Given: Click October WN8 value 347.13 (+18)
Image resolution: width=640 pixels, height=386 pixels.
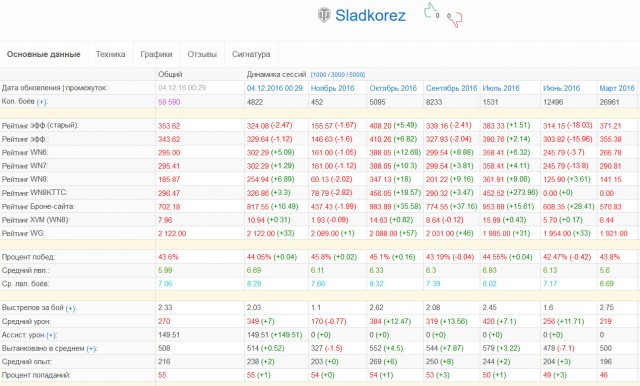Looking at the screenshot, I should click(x=390, y=180).
